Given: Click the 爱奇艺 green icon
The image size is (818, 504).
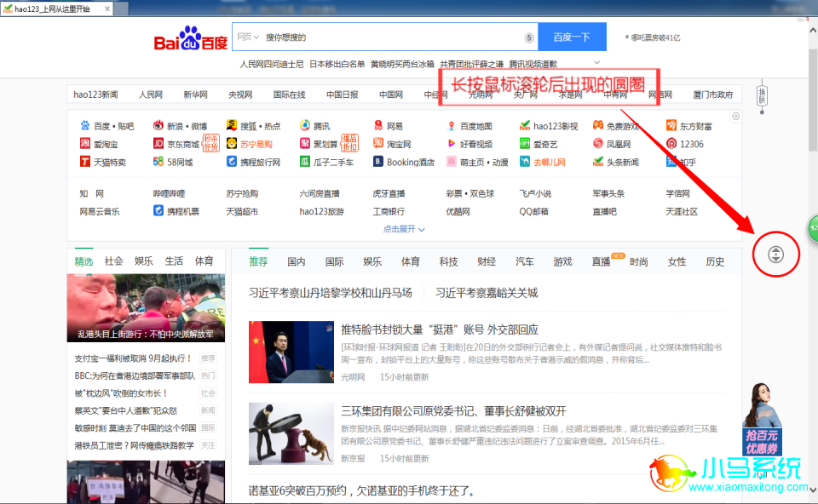Looking at the screenshot, I should coord(525,143).
